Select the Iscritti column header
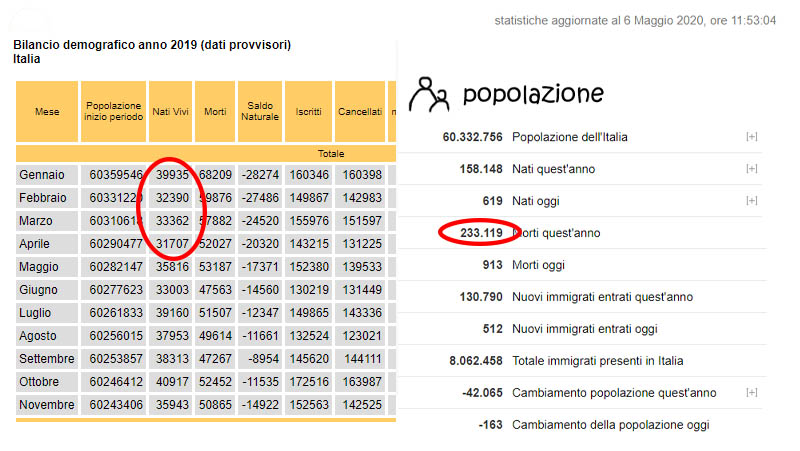800x451 pixels. [x=307, y=111]
